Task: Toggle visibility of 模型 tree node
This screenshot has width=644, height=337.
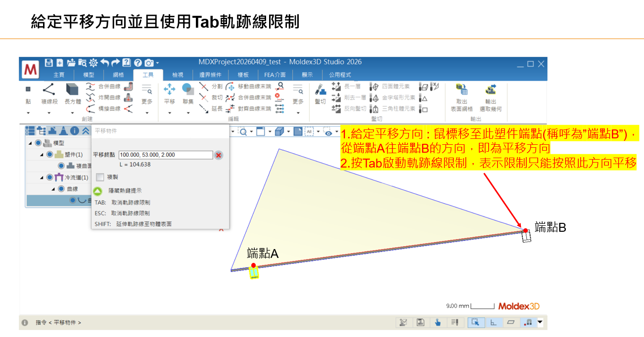Action: click(38, 143)
